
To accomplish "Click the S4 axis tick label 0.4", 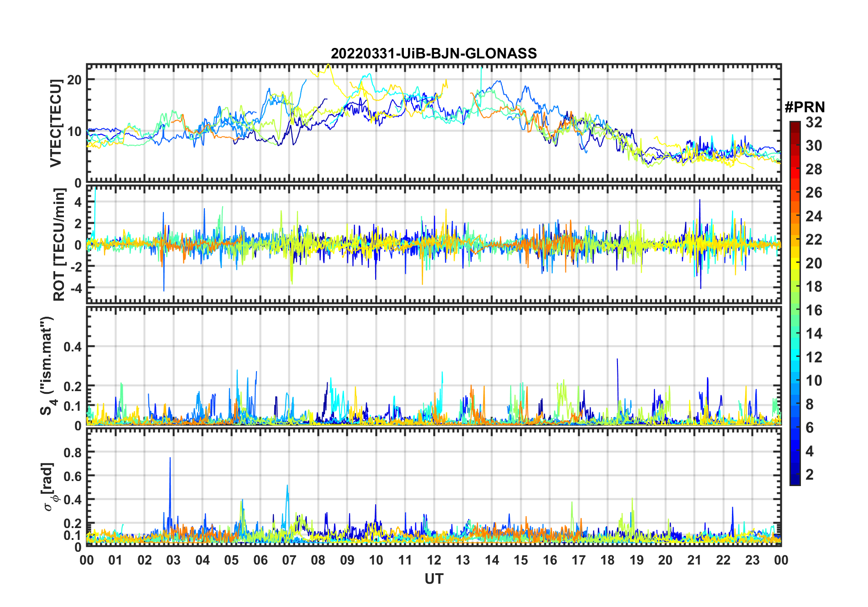I will point(73,347).
